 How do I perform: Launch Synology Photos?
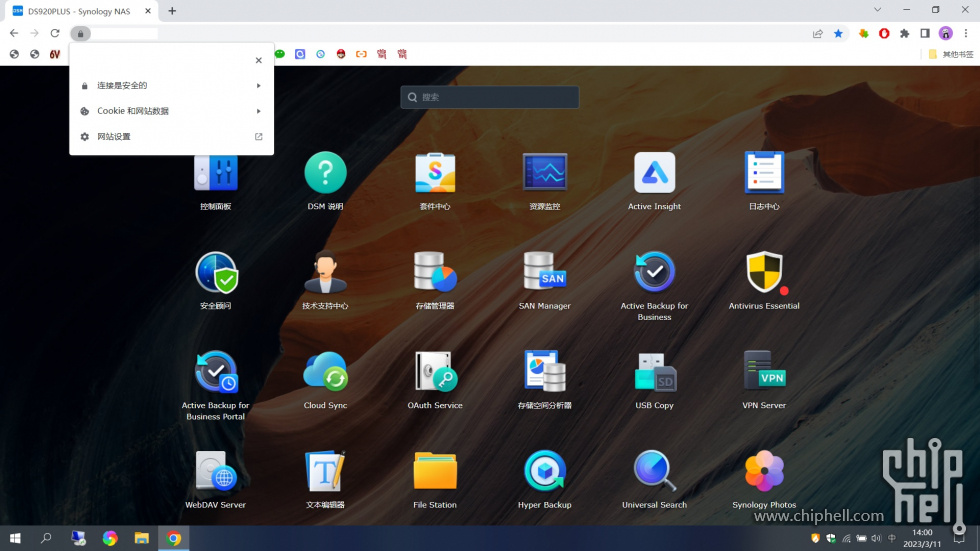click(x=764, y=471)
